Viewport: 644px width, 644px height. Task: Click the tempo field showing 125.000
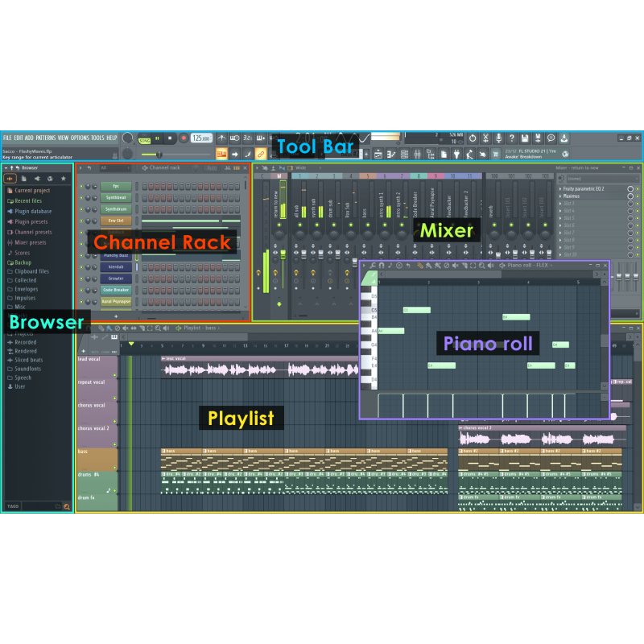201,138
